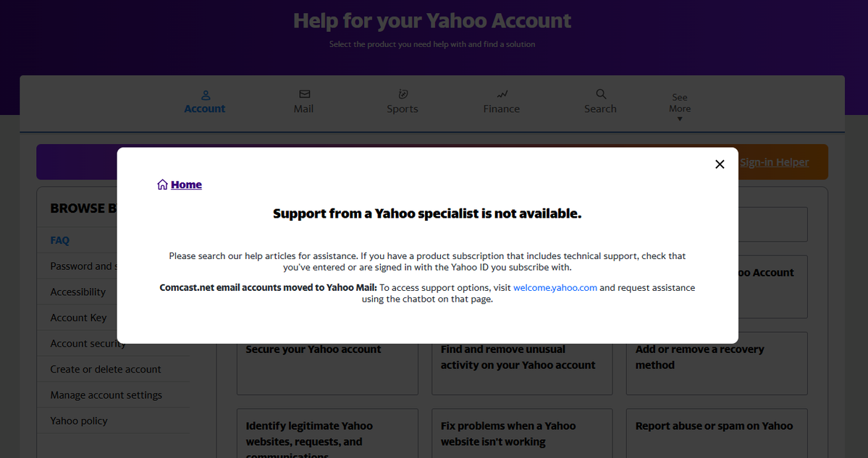Viewport: 868px width, 458px height.
Task: Switch to the Search tab label
Action: pos(600,109)
